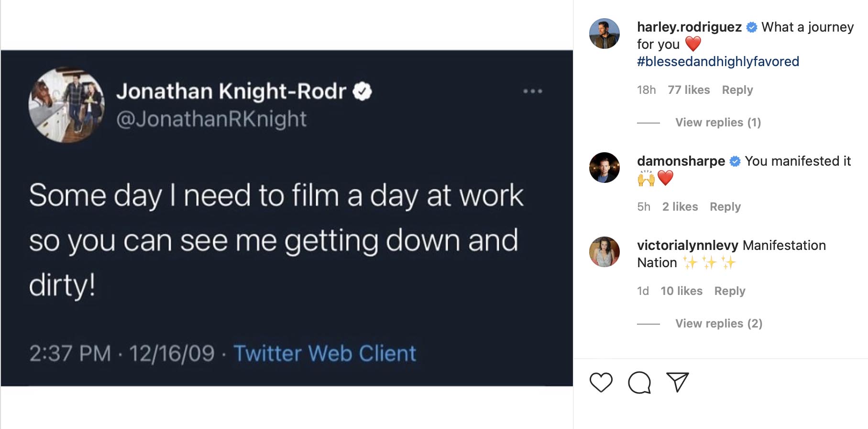Click Jonathan Knight tweet profile photo
This screenshot has height=429, width=868.
pyautogui.click(x=66, y=105)
